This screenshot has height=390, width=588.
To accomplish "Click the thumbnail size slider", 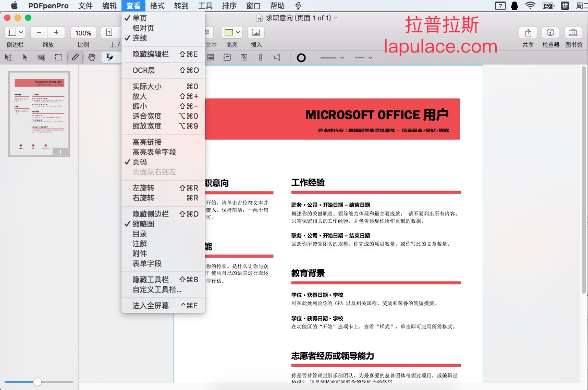I will pos(39,382).
